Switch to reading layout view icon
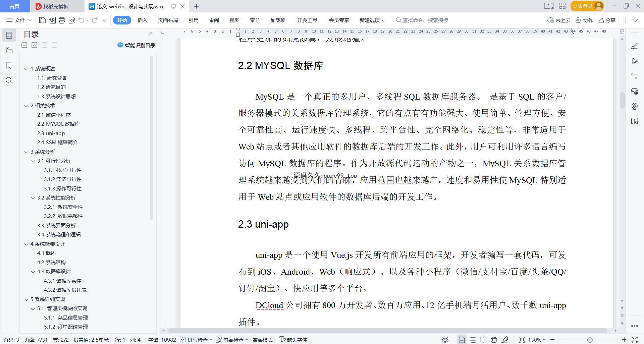This screenshot has width=644, height=344. (x=483, y=340)
